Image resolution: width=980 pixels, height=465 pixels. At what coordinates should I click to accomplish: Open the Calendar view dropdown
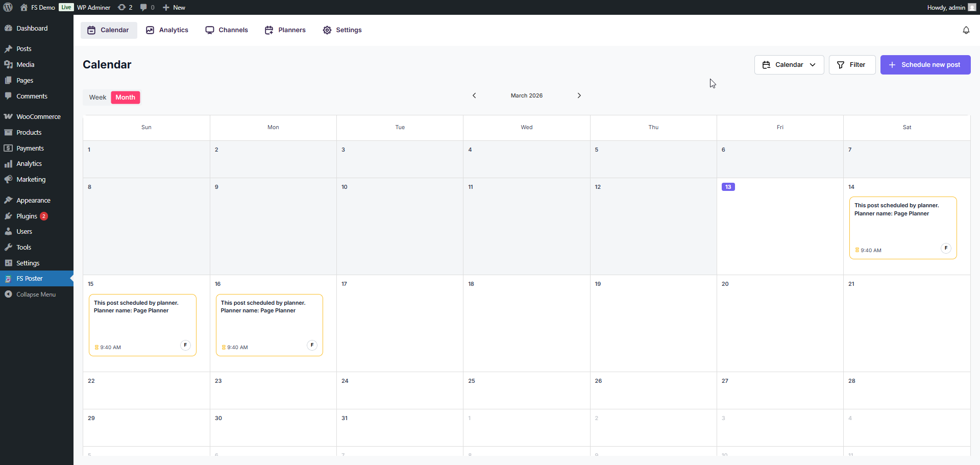coord(789,65)
